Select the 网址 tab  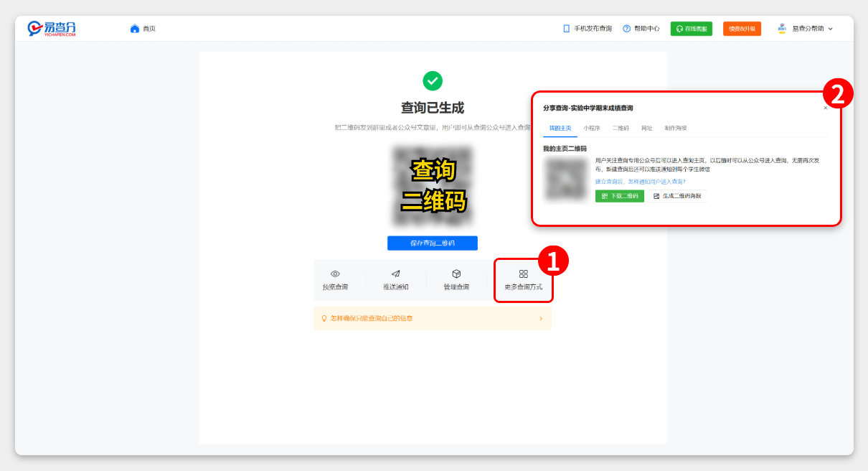pos(646,127)
